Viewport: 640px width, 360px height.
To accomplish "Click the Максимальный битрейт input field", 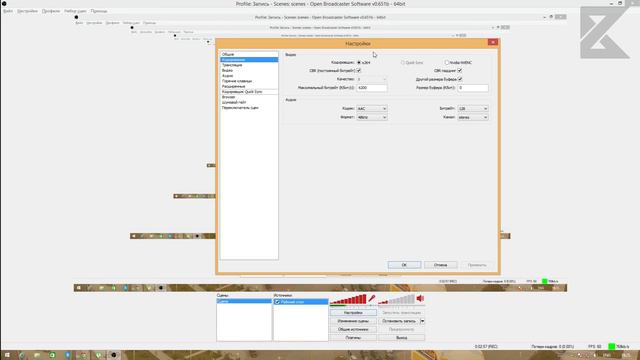I will pyautogui.click(x=372, y=88).
